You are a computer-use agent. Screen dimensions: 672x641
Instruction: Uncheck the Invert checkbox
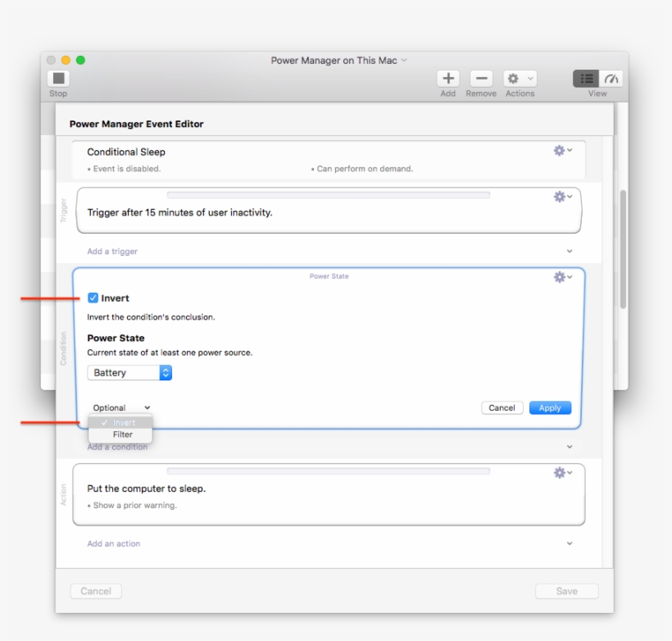coord(93,298)
